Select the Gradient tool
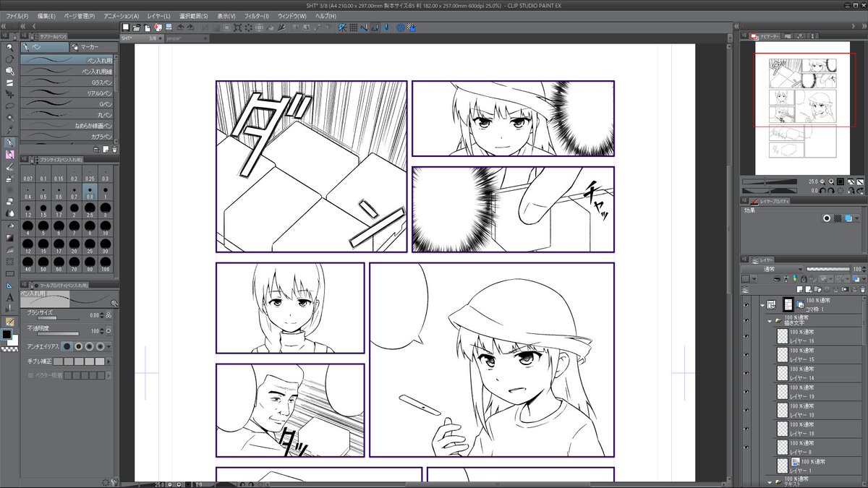Image resolution: width=868 pixels, height=488 pixels. tap(9, 237)
